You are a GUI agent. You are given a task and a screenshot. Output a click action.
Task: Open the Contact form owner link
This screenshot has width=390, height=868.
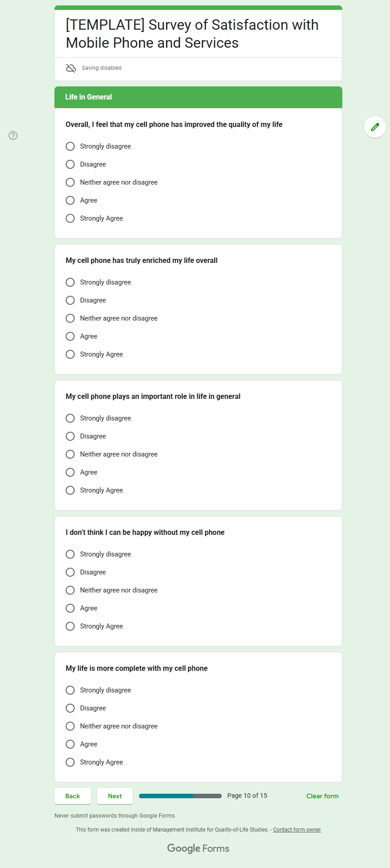297,830
